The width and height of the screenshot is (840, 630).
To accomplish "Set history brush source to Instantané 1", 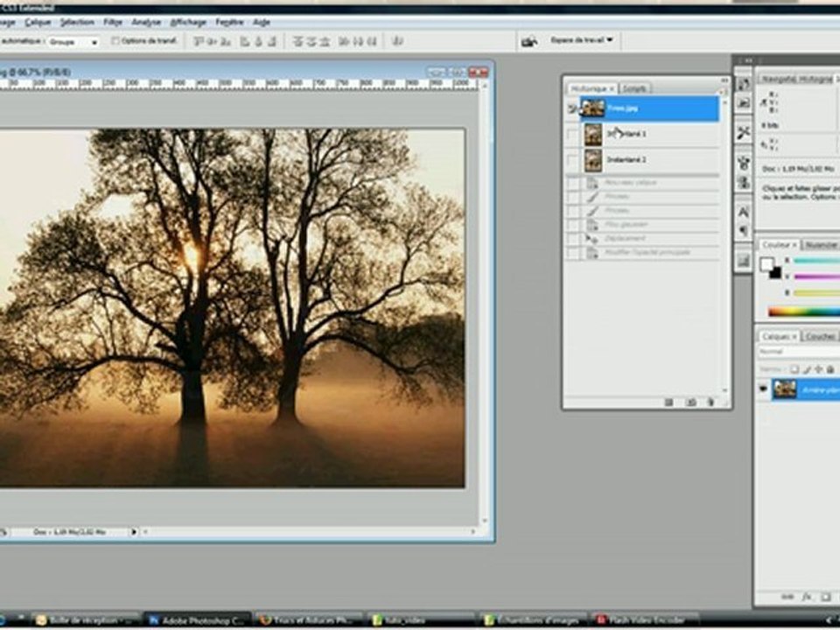I will pyautogui.click(x=572, y=134).
